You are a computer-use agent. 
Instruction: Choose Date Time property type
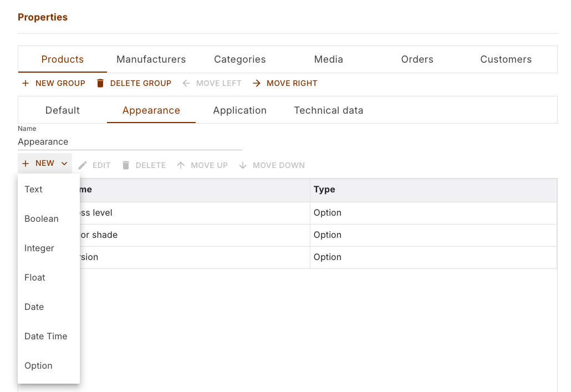click(49, 336)
